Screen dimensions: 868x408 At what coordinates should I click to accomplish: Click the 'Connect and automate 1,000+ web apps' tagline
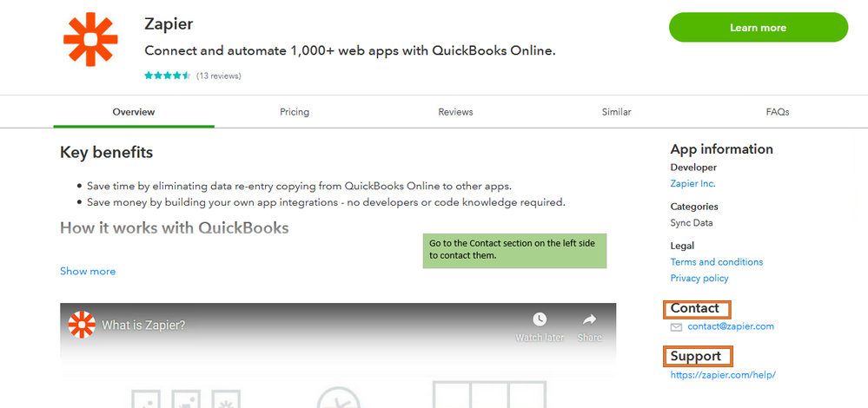[x=350, y=51]
